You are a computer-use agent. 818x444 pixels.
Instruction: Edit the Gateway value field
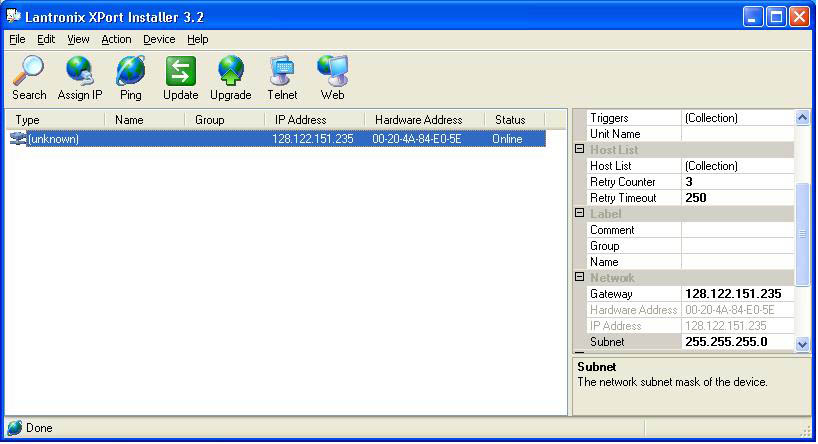click(738, 294)
